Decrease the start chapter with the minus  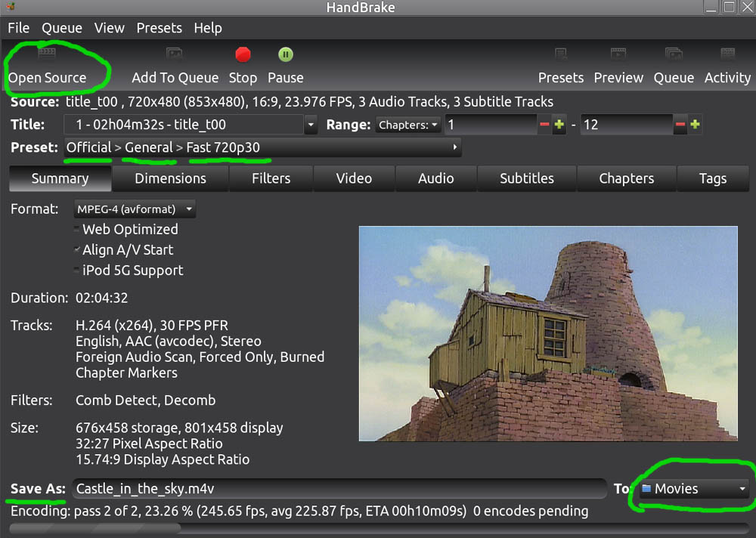coord(544,125)
